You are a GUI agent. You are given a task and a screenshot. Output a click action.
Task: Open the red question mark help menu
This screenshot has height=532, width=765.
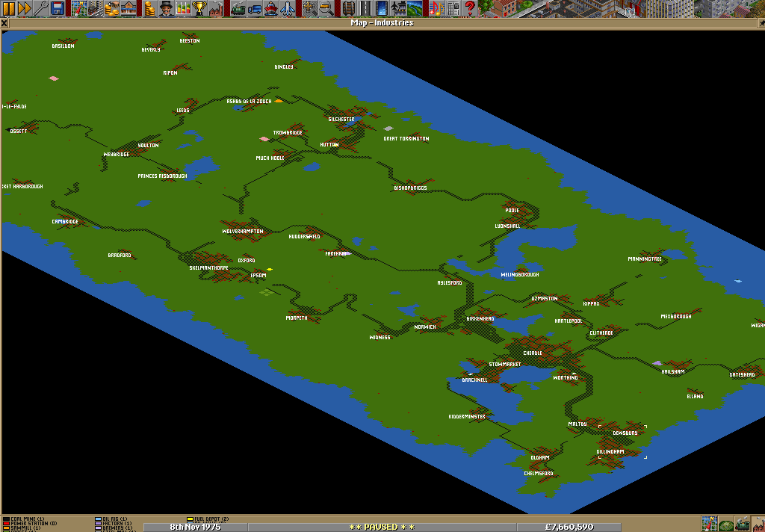click(469, 8)
